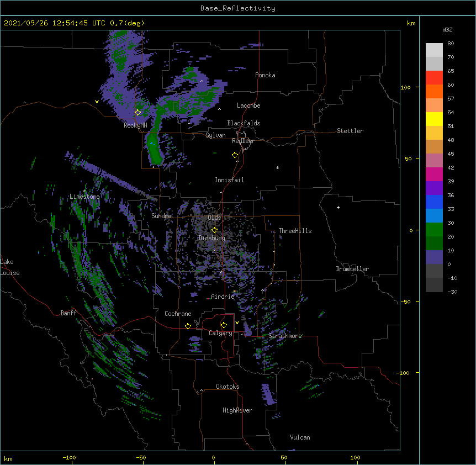
Task: Select the -10 value in the dBZ legend
Action: (x=452, y=278)
